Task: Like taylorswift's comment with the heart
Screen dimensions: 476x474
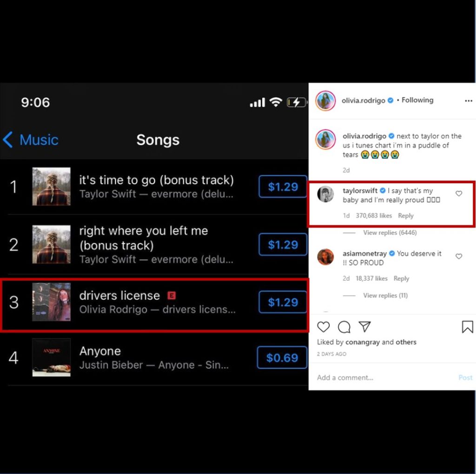Action: pyautogui.click(x=459, y=194)
